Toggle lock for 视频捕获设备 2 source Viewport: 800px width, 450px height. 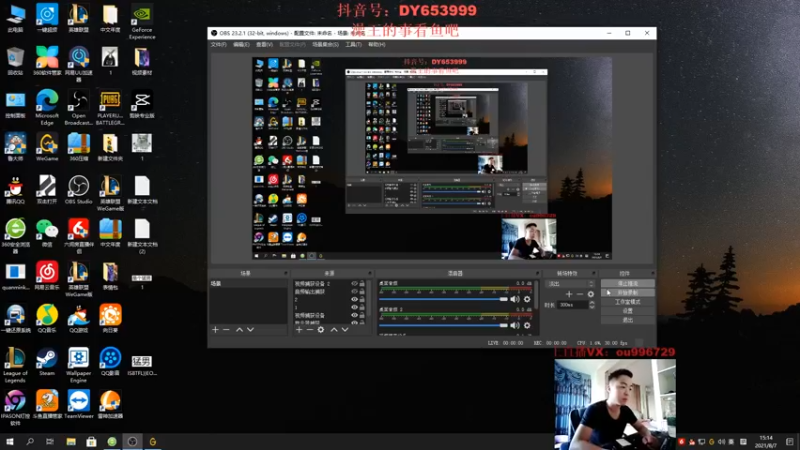point(362,284)
